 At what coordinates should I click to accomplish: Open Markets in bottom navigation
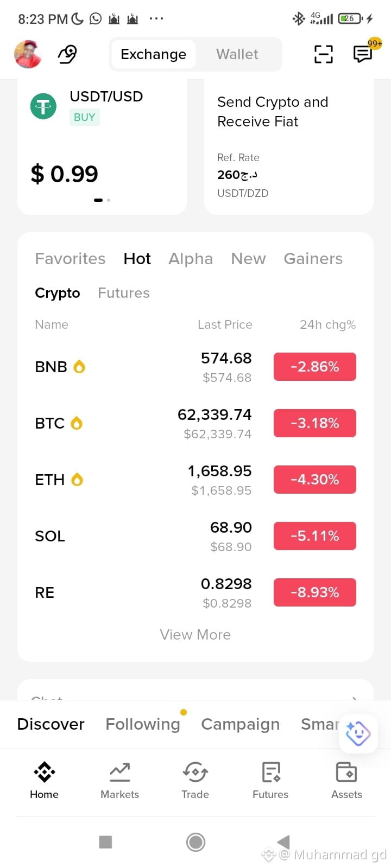pos(119,780)
